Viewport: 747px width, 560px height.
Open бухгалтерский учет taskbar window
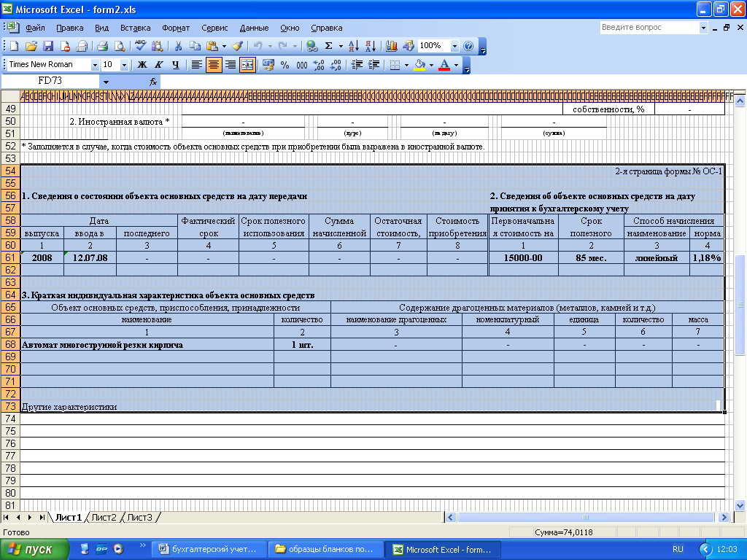208,549
